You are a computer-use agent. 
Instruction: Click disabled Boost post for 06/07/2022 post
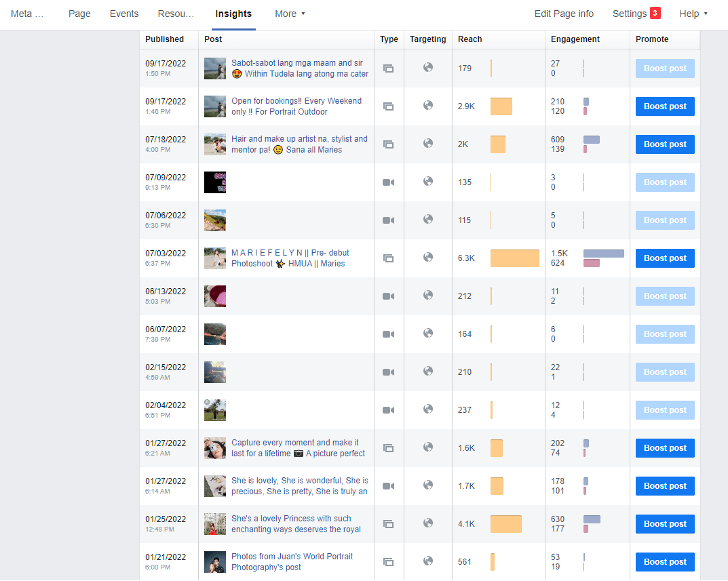pos(665,334)
